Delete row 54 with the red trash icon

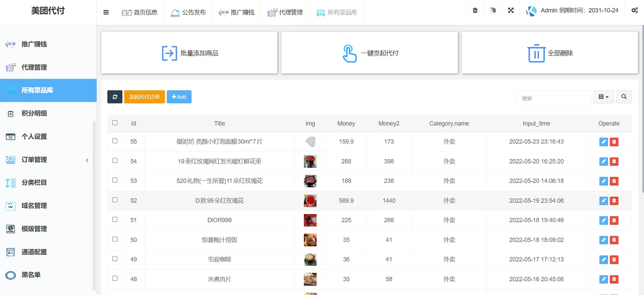[614, 161]
